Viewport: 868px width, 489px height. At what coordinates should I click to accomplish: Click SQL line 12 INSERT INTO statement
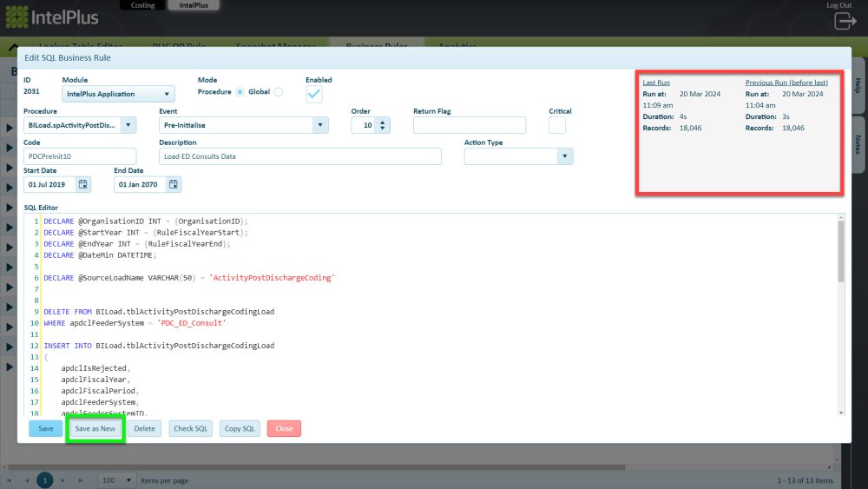coord(159,346)
